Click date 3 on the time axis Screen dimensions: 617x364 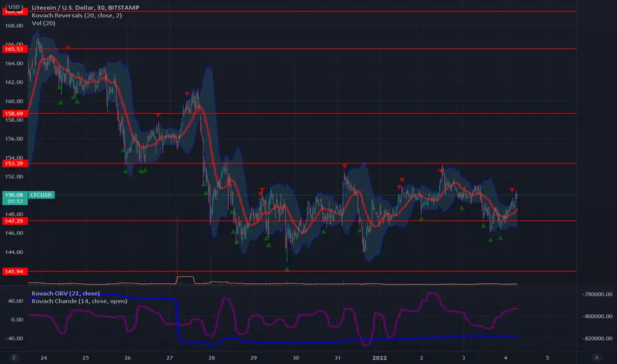tap(463, 357)
